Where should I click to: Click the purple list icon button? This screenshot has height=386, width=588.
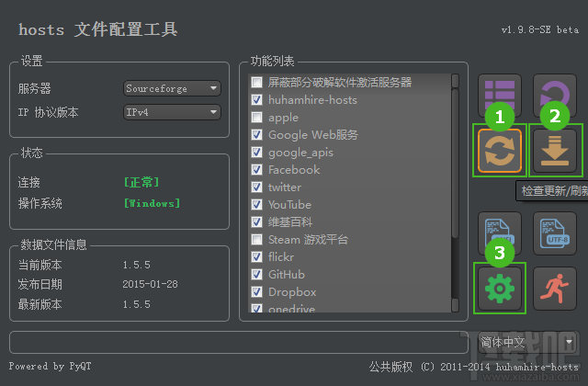click(x=500, y=96)
